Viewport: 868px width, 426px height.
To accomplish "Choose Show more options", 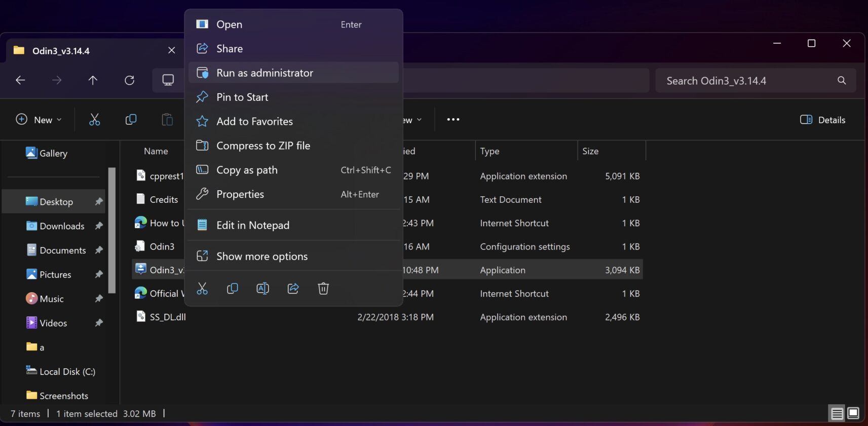I will coord(262,257).
